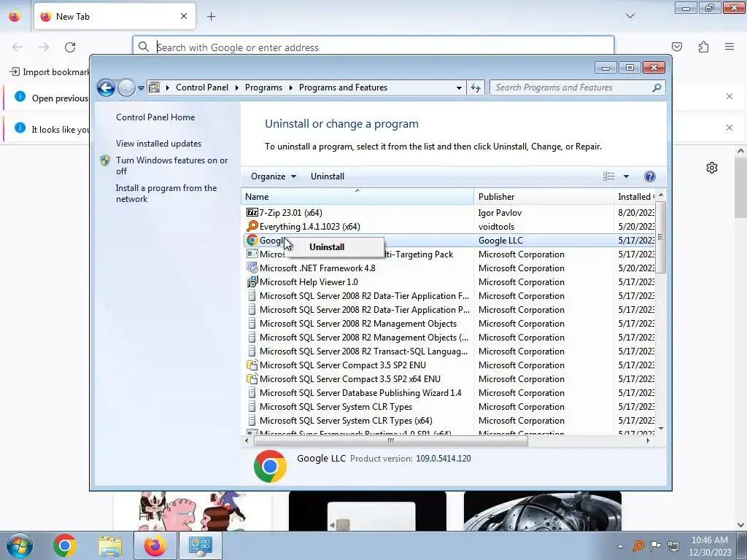
Task: Open a new Firefox tab with plus
Action: (211, 17)
